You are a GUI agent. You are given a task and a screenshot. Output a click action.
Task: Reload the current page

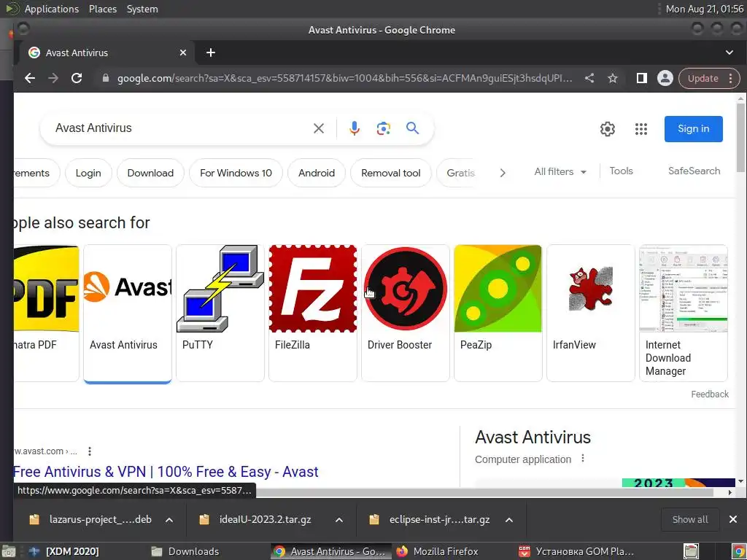point(76,78)
